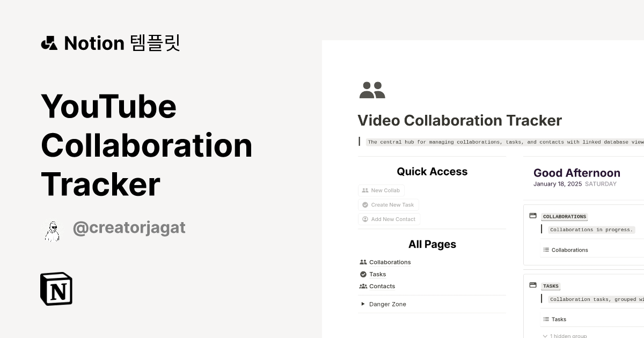Open the Tasks list view tab
This screenshot has width=644, height=338.
[x=558, y=319]
